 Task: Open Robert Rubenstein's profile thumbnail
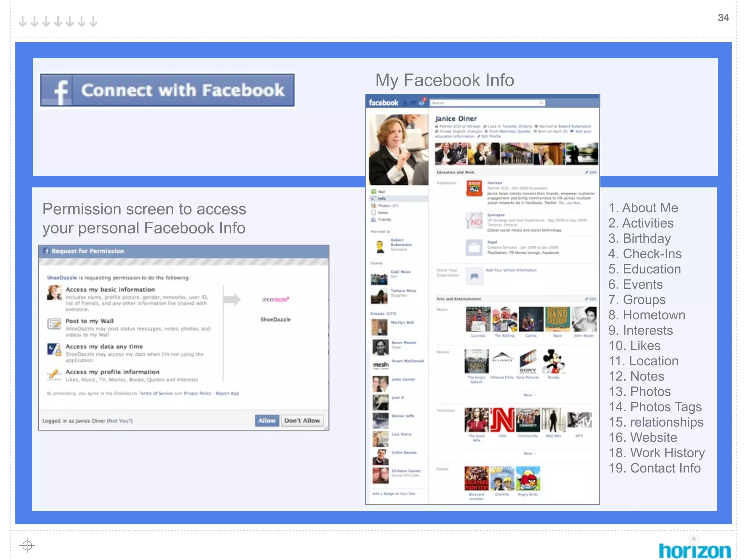coord(380,246)
